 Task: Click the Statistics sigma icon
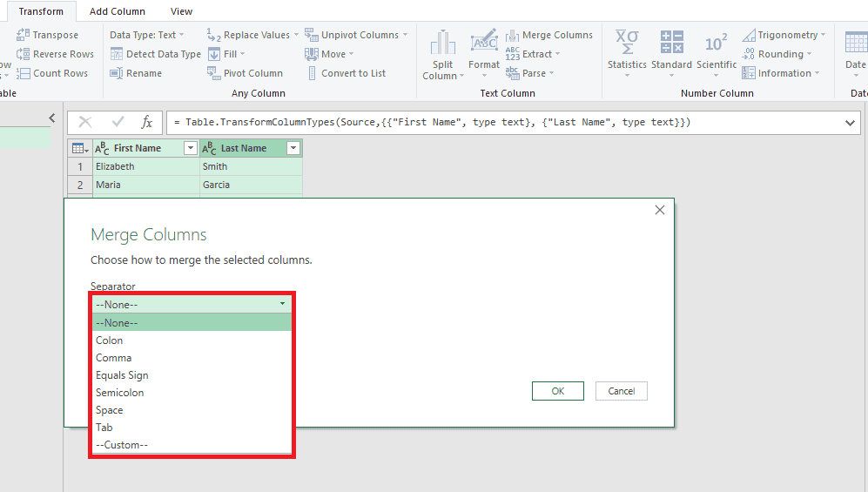click(627, 42)
